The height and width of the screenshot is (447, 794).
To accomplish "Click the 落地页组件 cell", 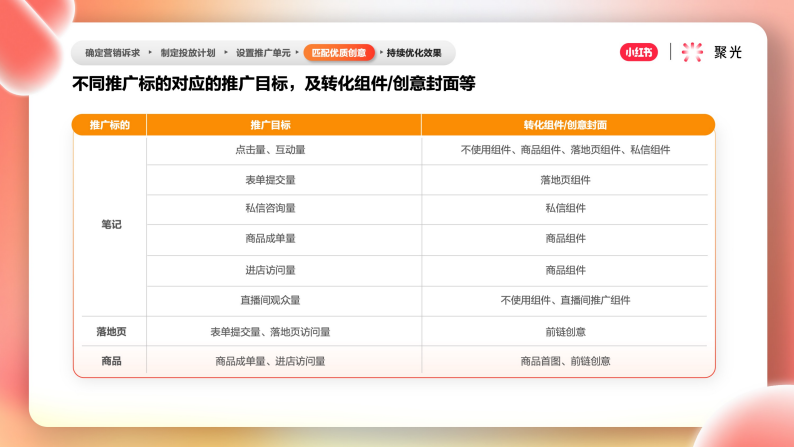I will point(565,180).
